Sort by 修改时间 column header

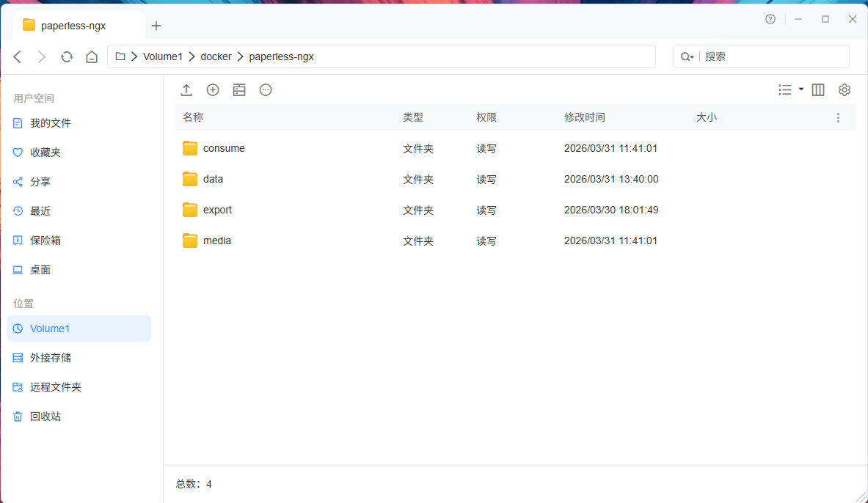[x=585, y=117]
